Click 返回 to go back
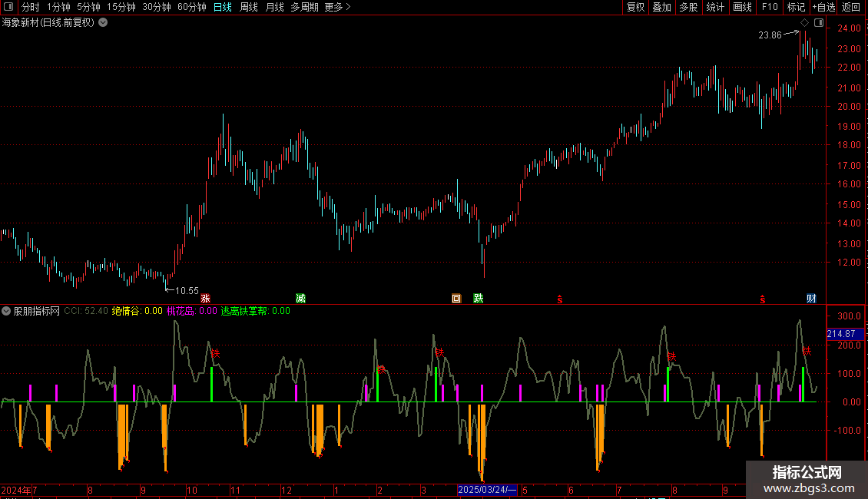 point(851,7)
